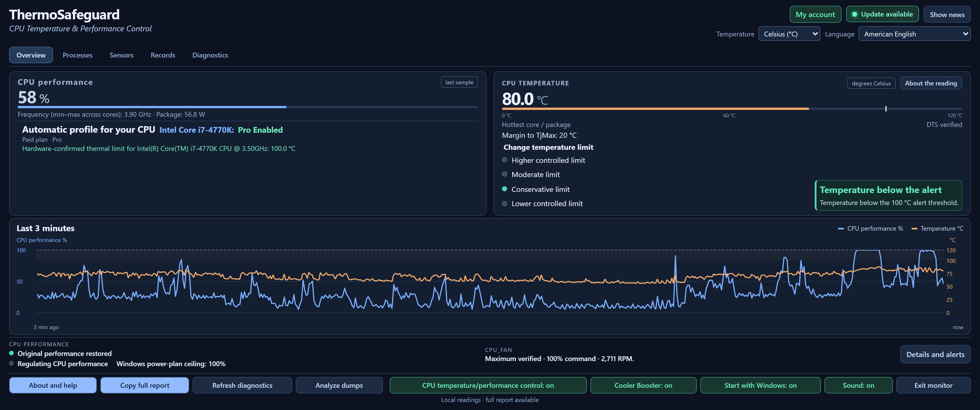Click the CPU temperature gauge bar
This screenshot has height=410, width=980.
[x=732, y=109]
